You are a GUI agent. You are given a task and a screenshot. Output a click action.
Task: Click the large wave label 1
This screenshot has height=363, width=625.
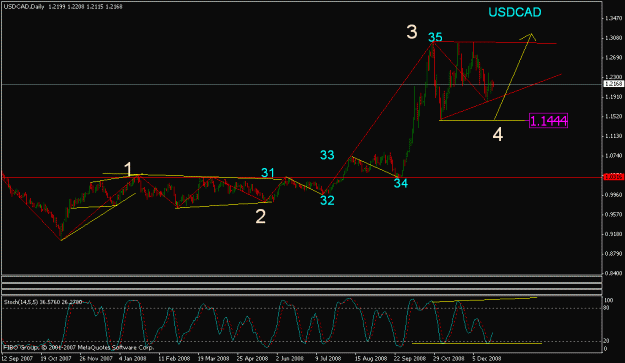(128, 169)
